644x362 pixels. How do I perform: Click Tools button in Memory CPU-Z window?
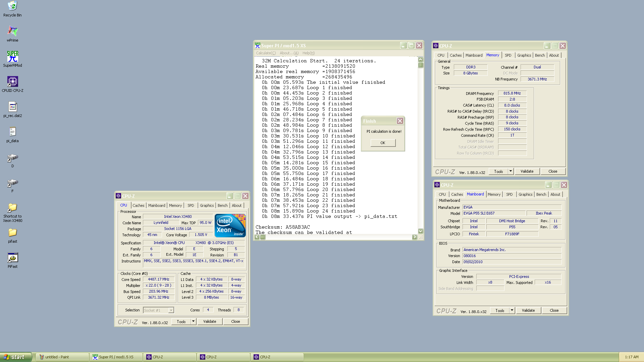pyautogui.click(x=498, y=171)
